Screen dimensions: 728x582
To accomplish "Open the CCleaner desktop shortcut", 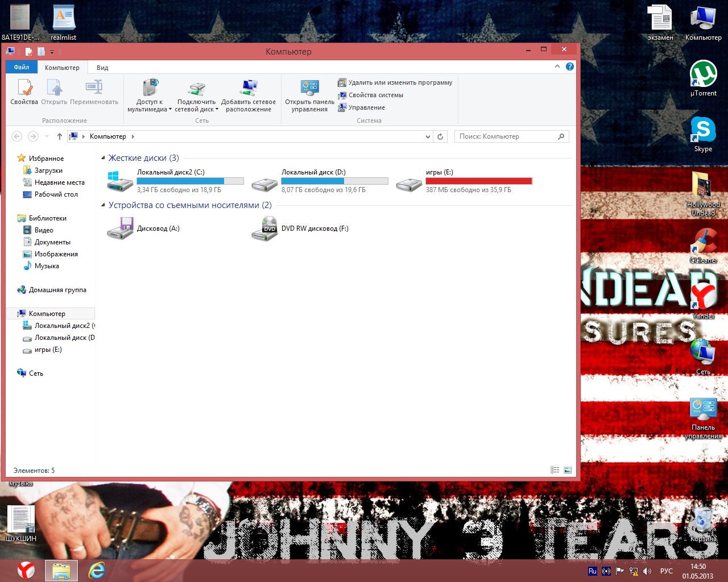I will pyautogui.click(x=703, y=246).
